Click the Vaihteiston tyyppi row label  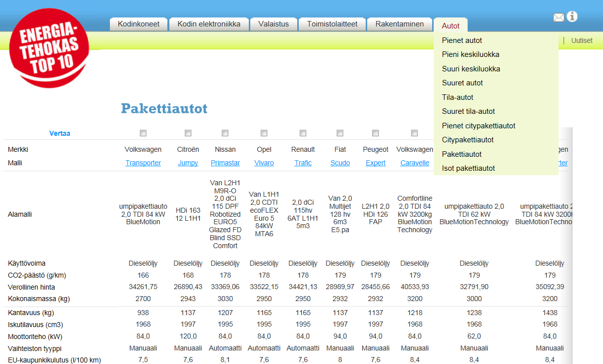(x=34, y=349)
